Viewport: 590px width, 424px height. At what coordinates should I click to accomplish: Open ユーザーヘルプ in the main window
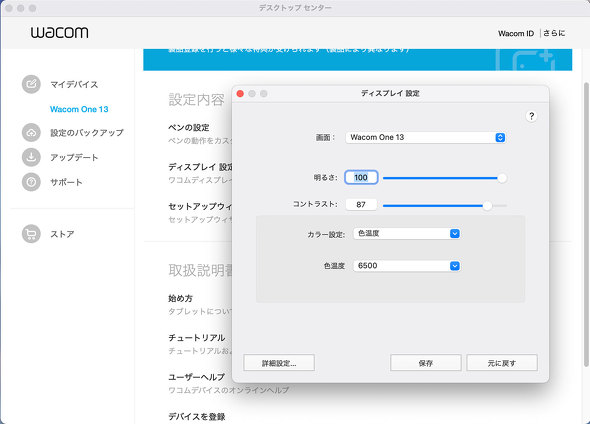coord(196,377)
